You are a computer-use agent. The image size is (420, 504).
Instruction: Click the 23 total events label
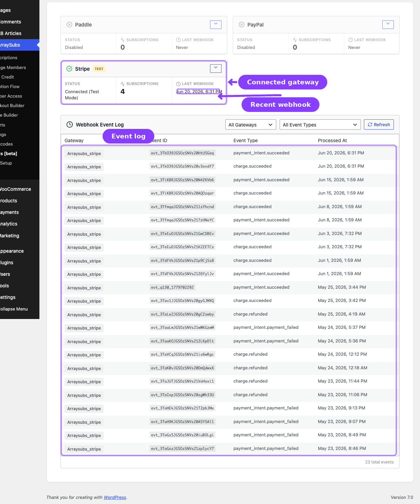tap(380, 462)
